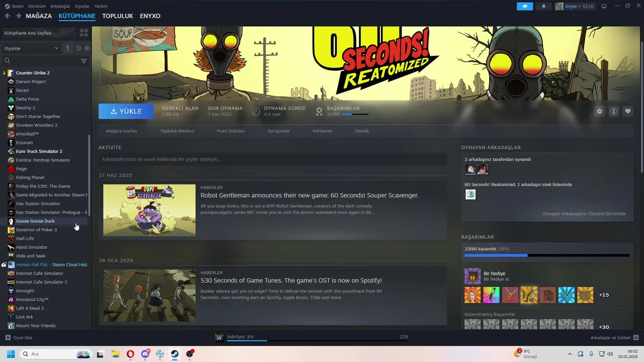Open Topluluk Merkezi link
This screenshot has width=644, height=362.
tap(177, 131)
